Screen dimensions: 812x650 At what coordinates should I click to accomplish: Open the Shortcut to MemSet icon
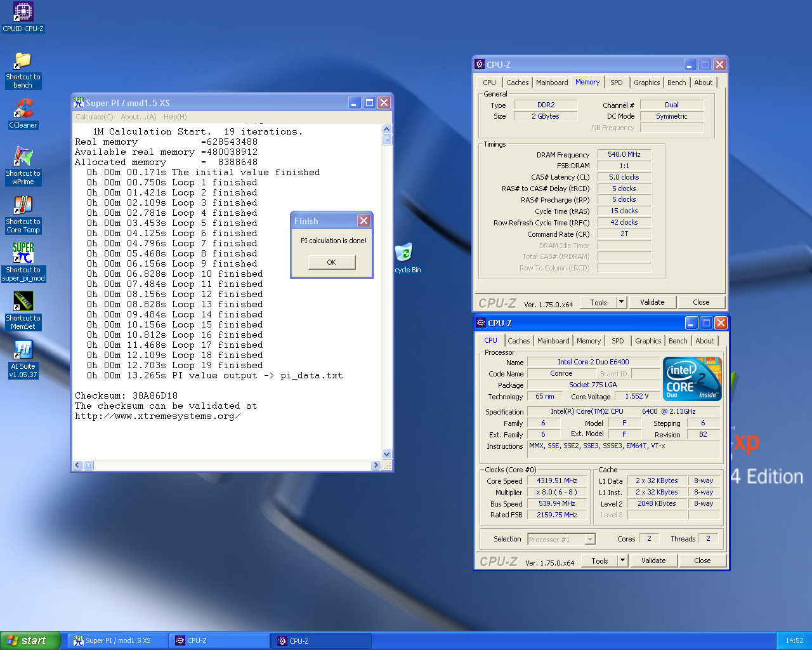(x=23, y=311)
